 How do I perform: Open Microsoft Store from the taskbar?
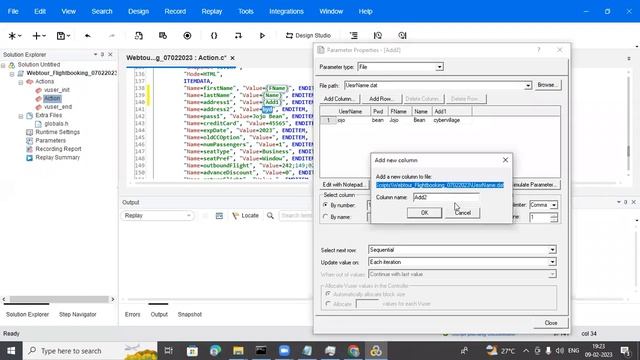192,351
